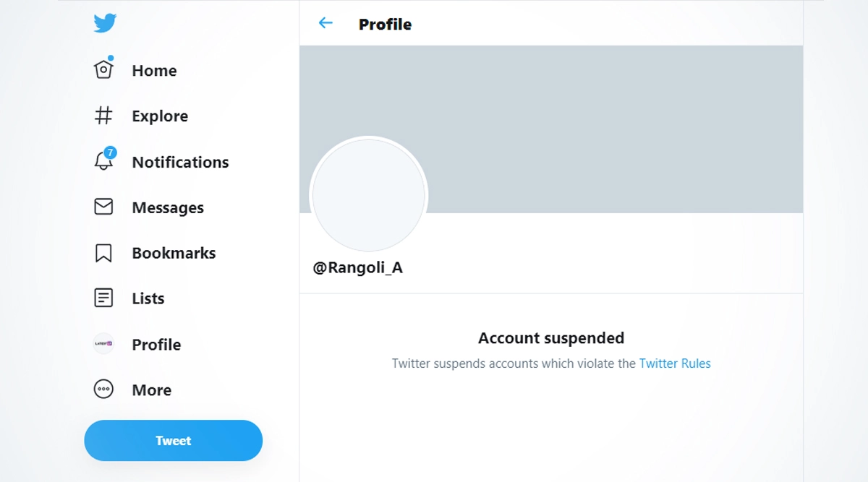Open the Profile sidebar menu label

(156, 345)
